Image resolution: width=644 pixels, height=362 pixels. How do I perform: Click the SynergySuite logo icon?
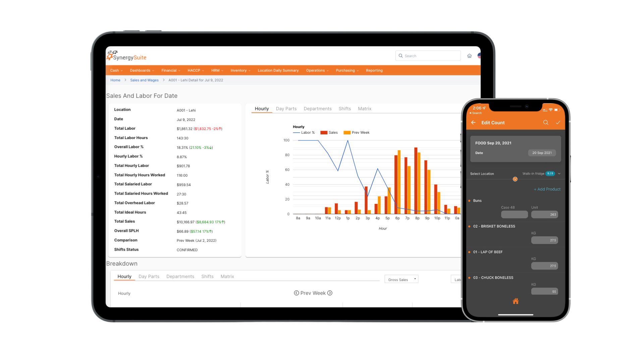pos(112,56)
